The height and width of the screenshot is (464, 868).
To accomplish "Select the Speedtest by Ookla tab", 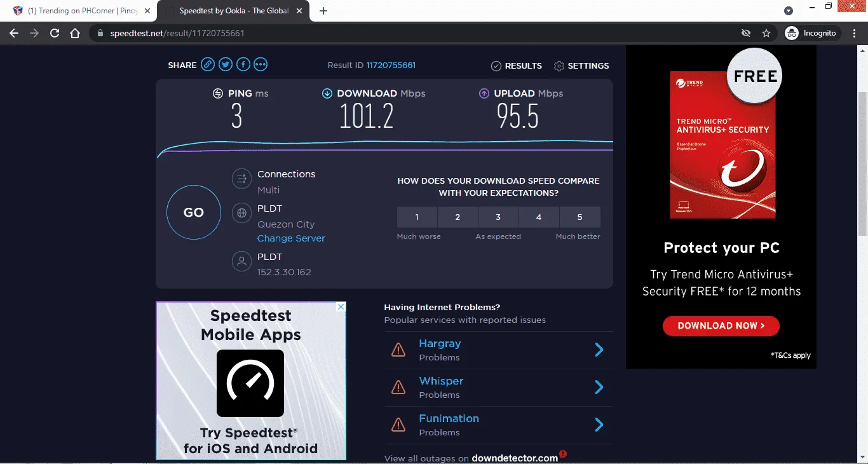I will tap(234, 11).
